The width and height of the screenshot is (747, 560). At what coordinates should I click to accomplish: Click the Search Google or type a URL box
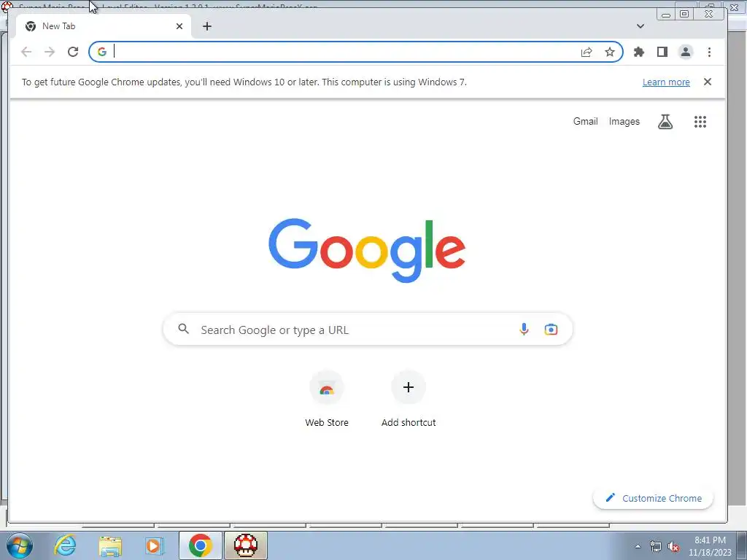point(368,329)
